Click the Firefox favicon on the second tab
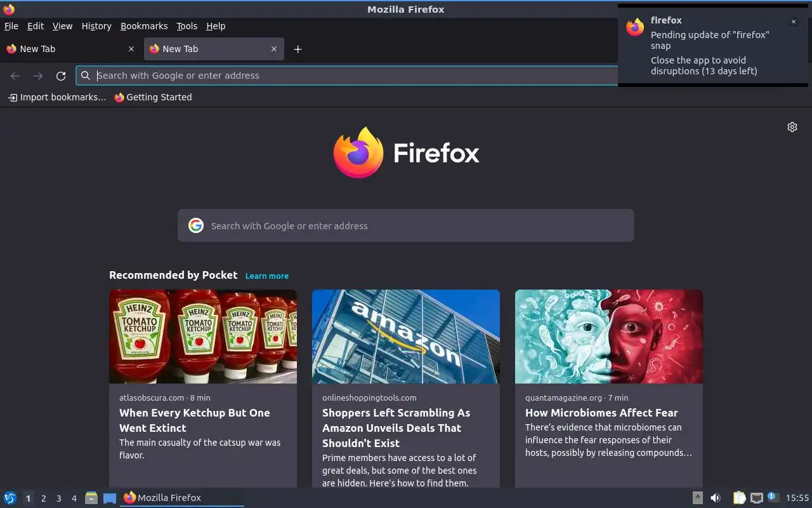The image size is (812, 508). (154, 49)
